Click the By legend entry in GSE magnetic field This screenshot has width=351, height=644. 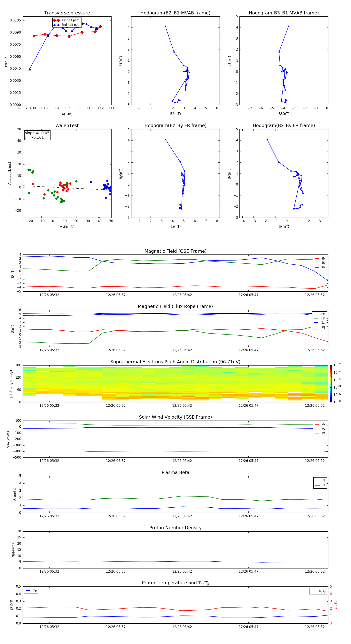320,263
